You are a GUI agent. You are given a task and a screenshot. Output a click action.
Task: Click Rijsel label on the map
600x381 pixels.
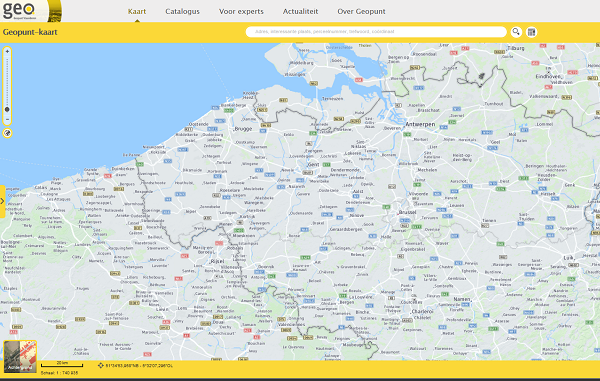pos(217,261)
